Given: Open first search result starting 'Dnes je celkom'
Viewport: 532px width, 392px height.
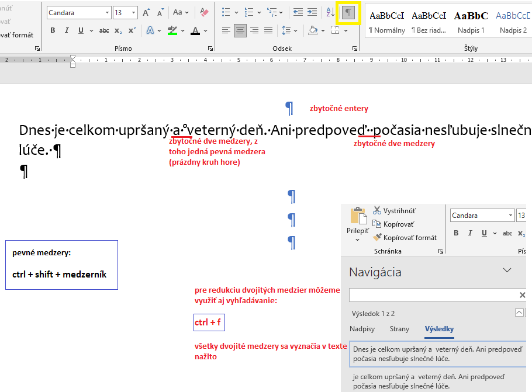Looking at the screenshot, I should tap(438, 353).
